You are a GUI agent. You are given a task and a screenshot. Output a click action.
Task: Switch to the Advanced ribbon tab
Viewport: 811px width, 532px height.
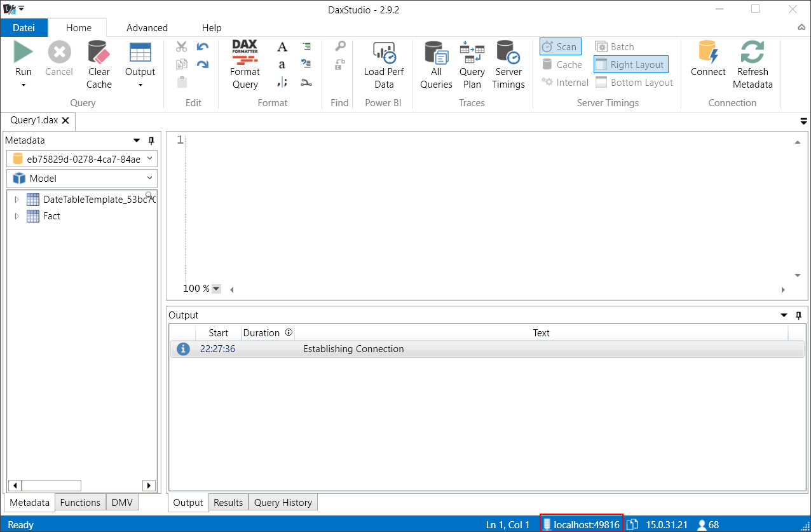(x=147, y=28)
